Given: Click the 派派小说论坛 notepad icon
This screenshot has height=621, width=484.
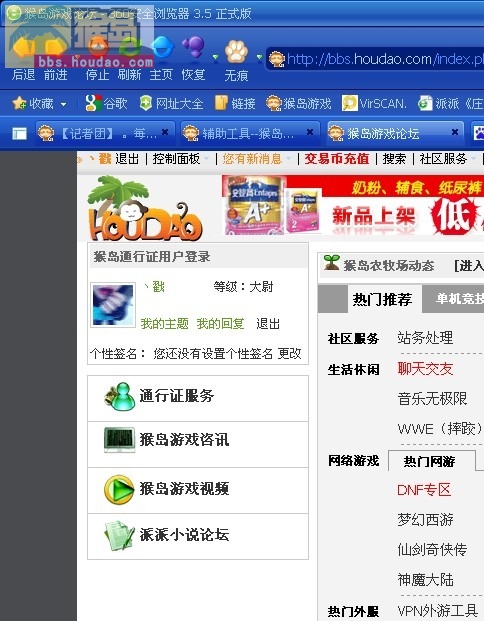Looking at the screenshot, I should (x=119, y=535).
